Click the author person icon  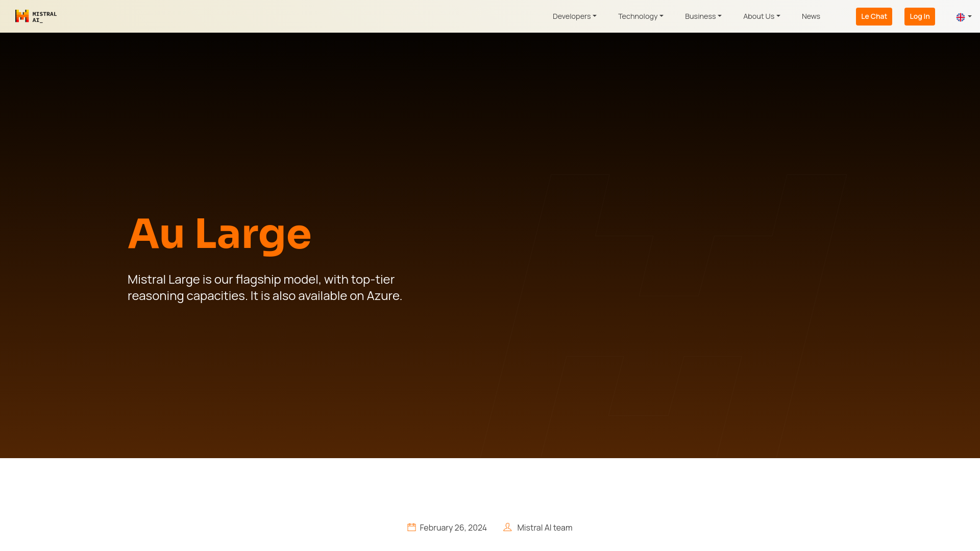click(507, 528)
